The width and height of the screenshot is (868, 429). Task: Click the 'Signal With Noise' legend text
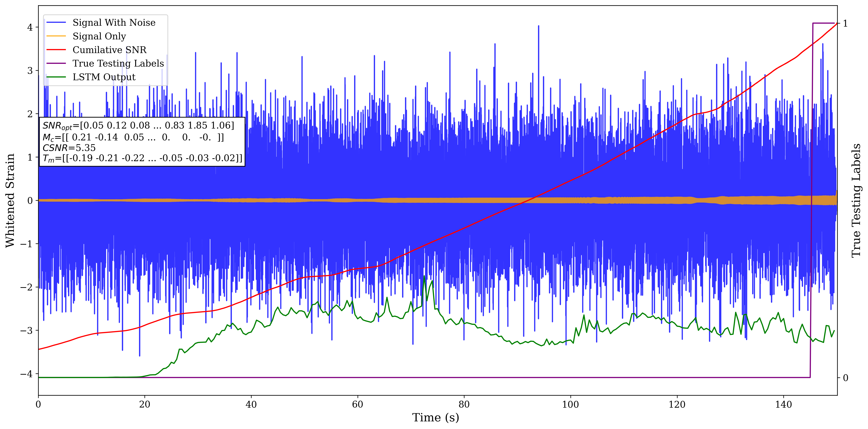[x=114, y=23]
